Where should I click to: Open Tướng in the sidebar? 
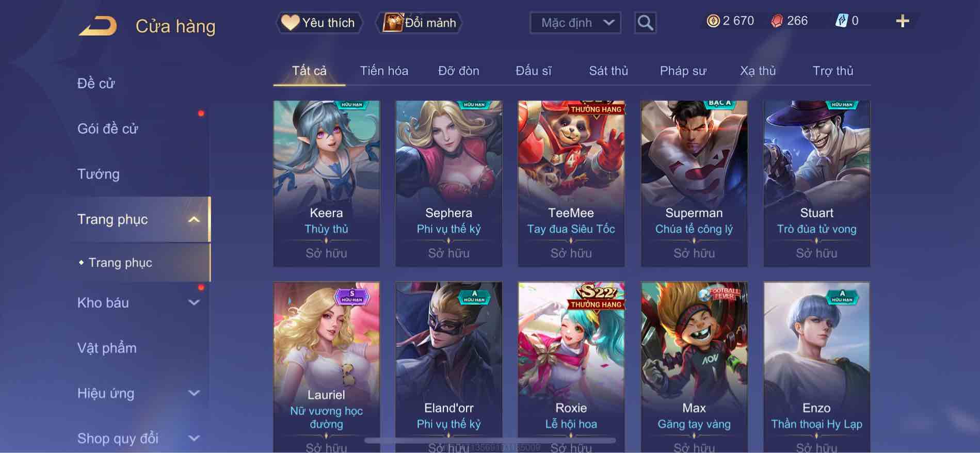tap(98, 174)
